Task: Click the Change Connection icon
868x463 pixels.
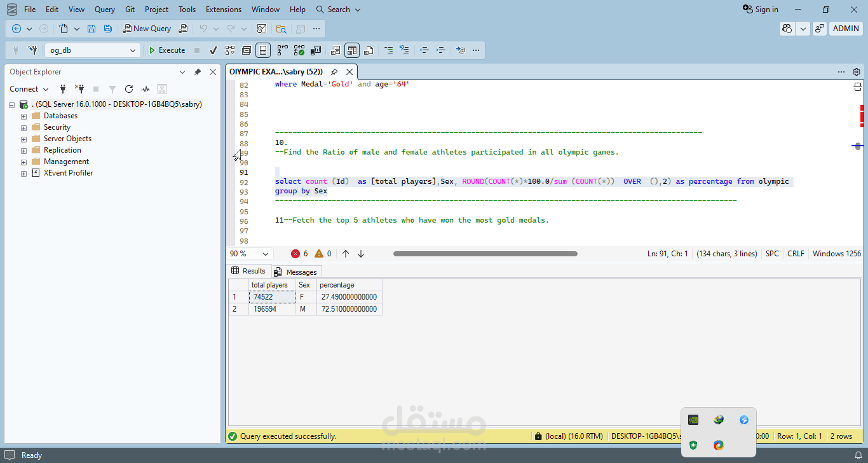Action: point(32,50)
